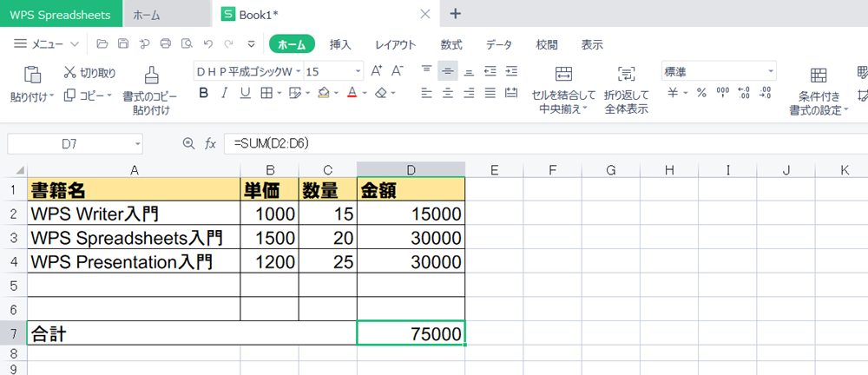Viewport: 868px width, 375px height.
Task: Toggle top vertical alignment
Action: pos(426,71)
